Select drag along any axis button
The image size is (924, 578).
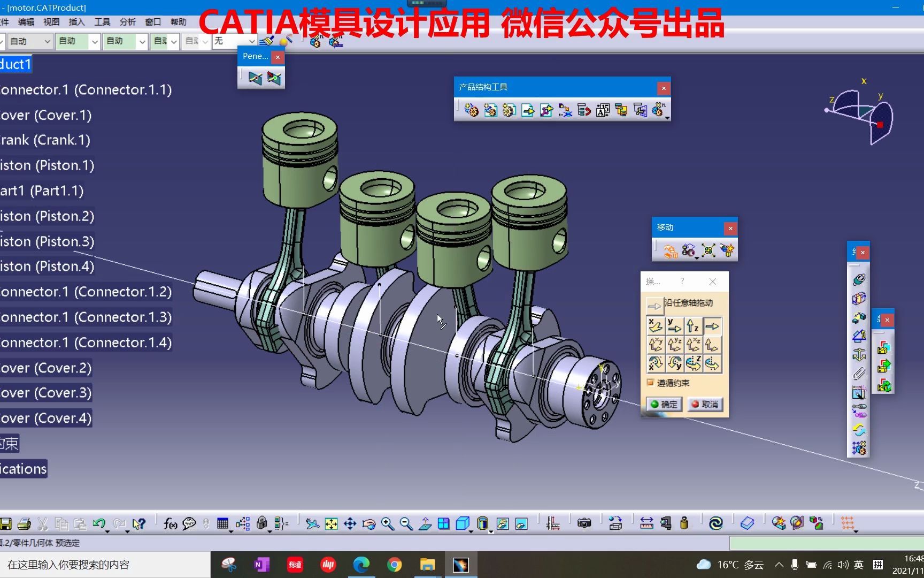pos(712,326)
